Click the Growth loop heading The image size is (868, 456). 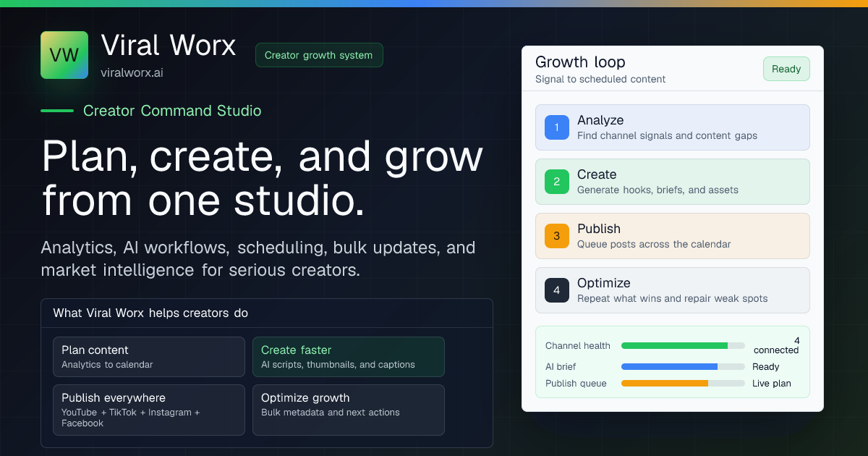pos(580,62)
